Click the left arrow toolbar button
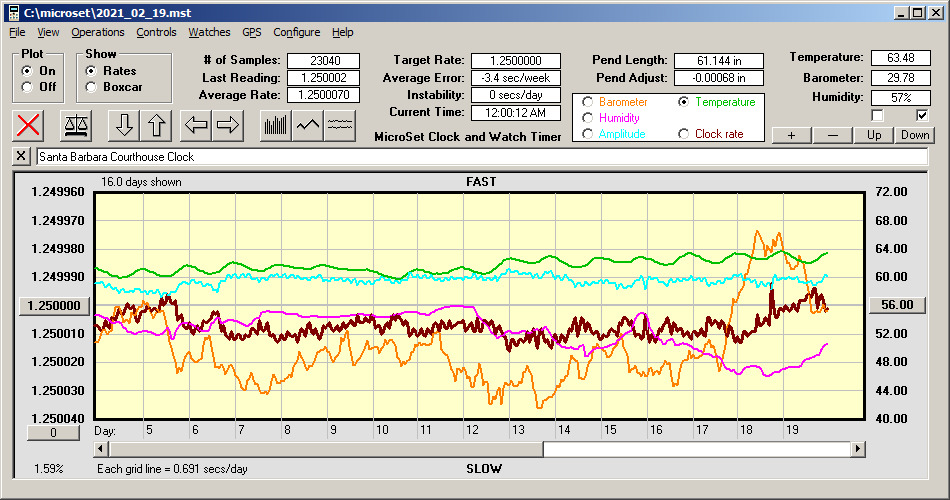Viewport: 950px width, 500px height. tap(196, 125)
